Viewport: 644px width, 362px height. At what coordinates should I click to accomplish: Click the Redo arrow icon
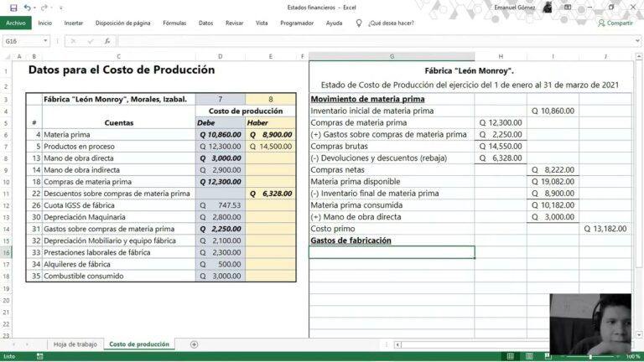44,8
